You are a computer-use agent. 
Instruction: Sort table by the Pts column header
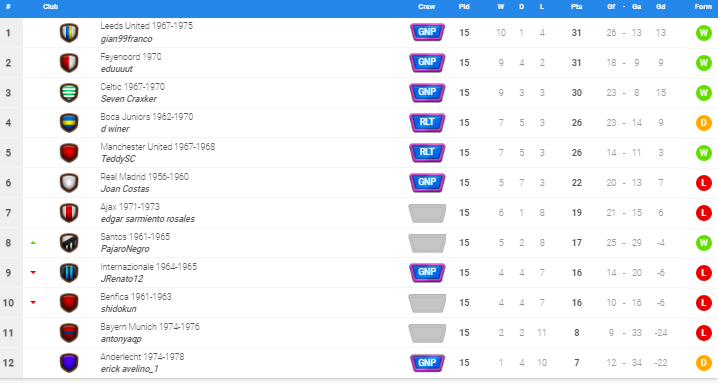[577, 6]
